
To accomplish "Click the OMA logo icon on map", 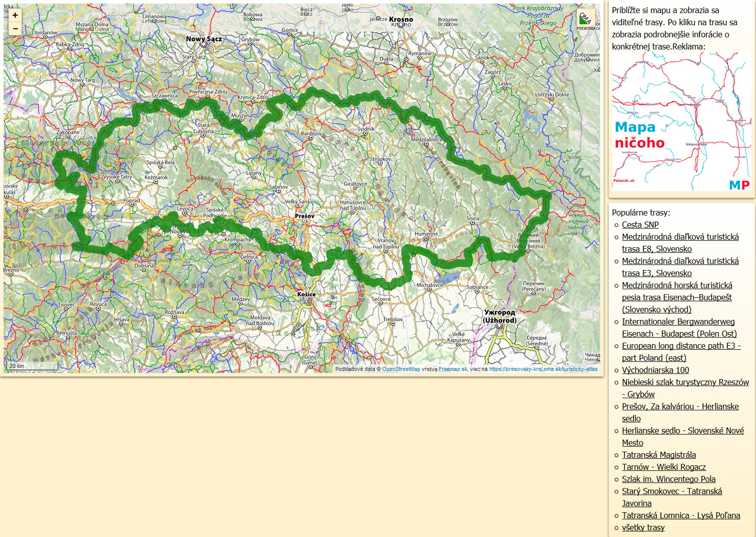I will tap(585, 18).
